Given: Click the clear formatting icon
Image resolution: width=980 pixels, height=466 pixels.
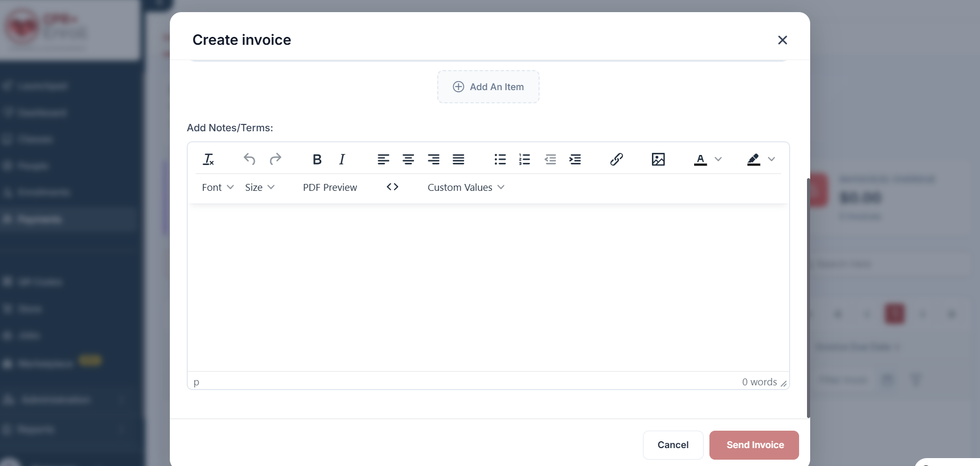Looking at the screenshot, I should [208, 159].
